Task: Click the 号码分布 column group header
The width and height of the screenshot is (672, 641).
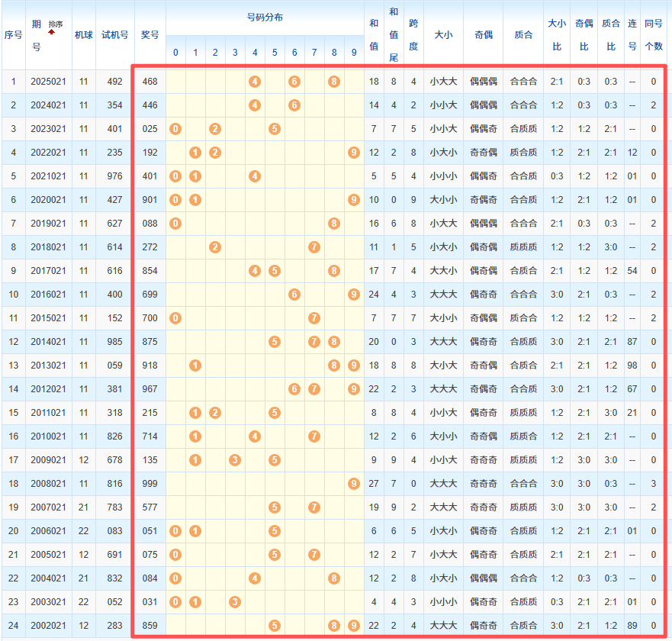Action: (265, 18)
